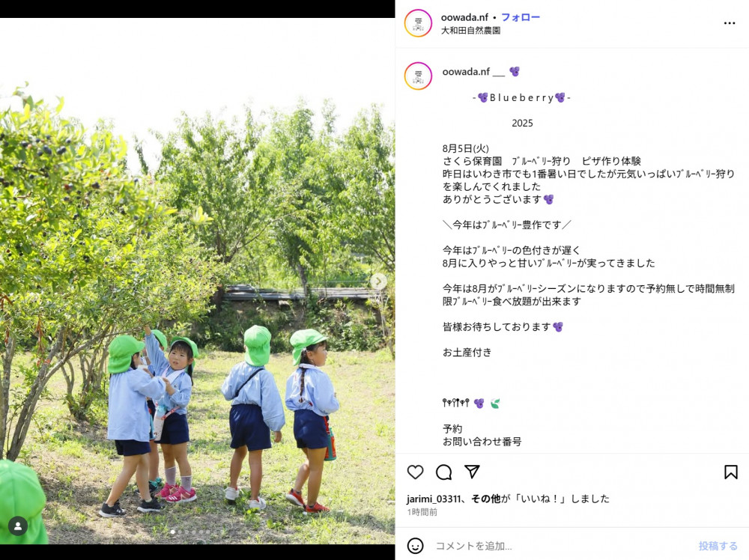Open oowada.nf profile picture in header
The width and height of the screenshot is (749, 560).
[x=418, y=23]
